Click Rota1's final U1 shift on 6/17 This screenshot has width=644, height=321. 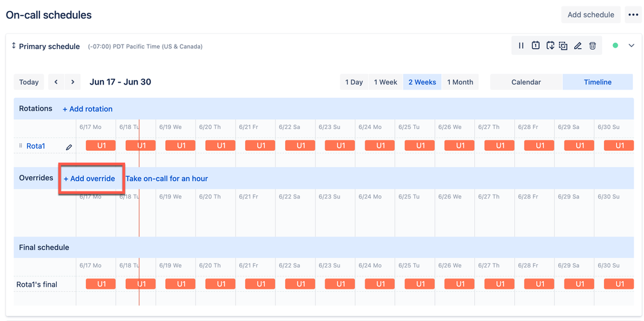(x=101, y=284)
